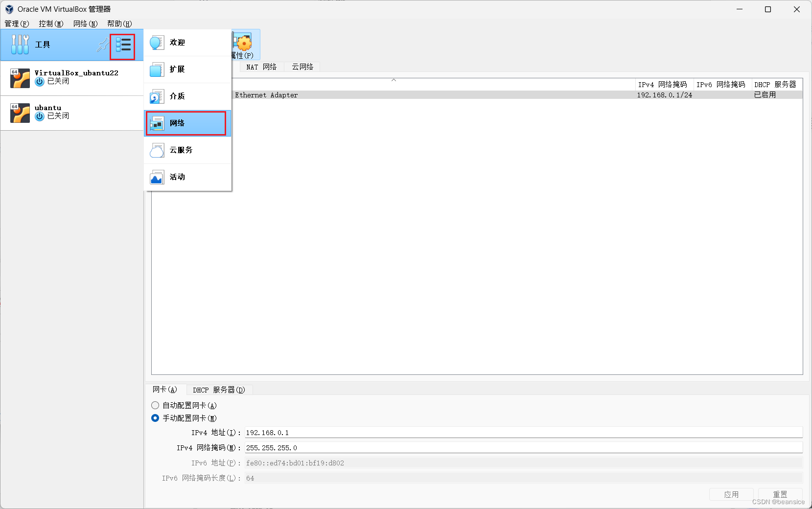Switch to the 网卡(A) tab
The image size is (812, 509).
(165, 390)
